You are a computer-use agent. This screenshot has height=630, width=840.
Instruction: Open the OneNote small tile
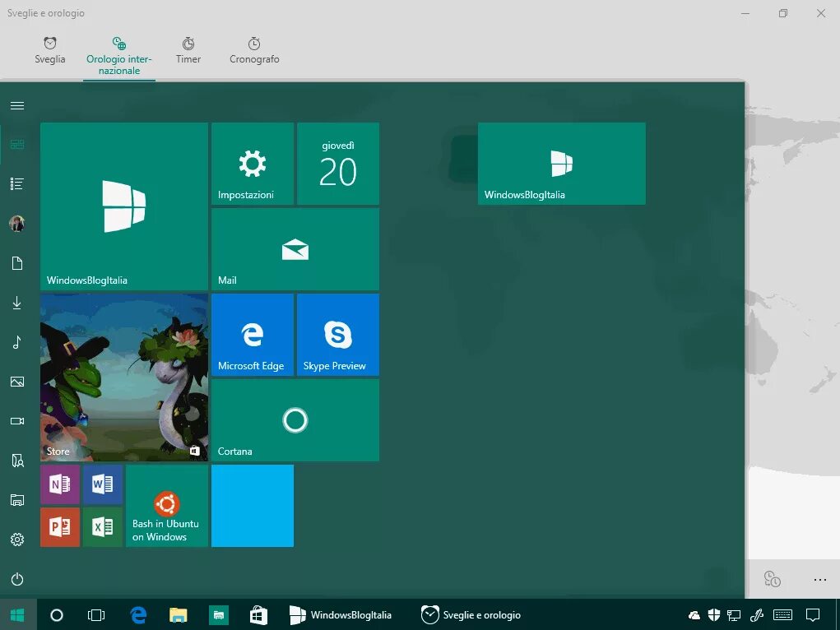click(x=60, y=484)
